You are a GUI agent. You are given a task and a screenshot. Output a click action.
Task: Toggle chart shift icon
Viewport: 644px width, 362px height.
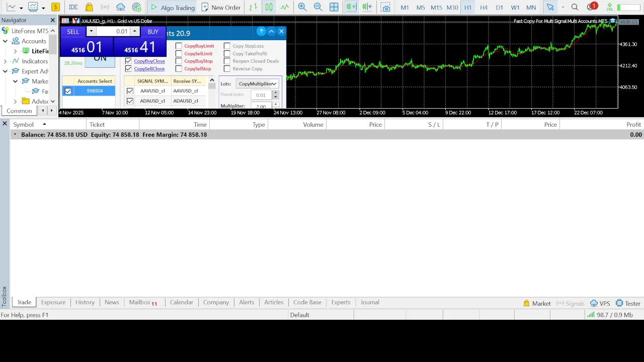367,8
